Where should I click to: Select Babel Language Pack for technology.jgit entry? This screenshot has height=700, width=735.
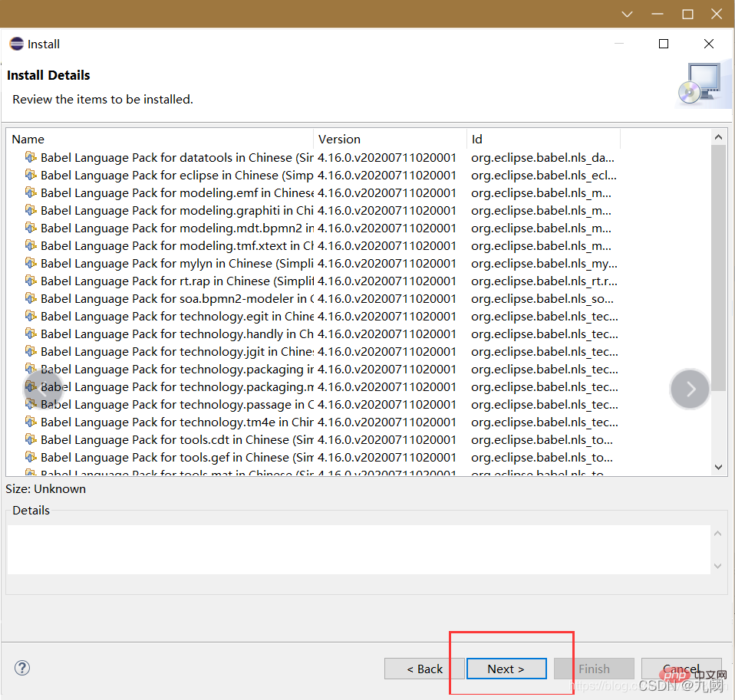tap(176, 352)
